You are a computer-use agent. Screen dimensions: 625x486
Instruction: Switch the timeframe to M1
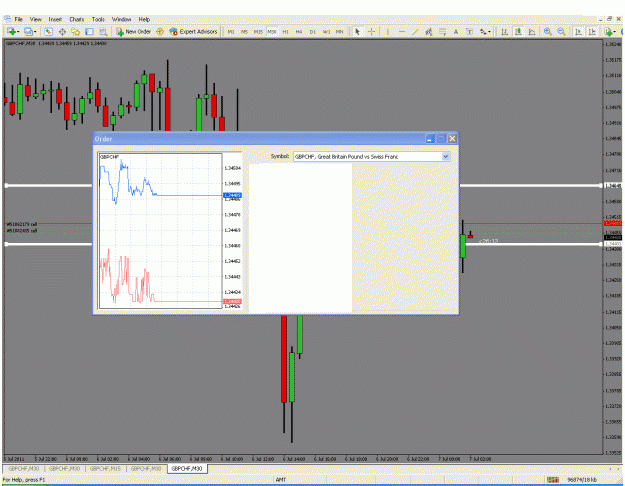[x=231, y=31]
